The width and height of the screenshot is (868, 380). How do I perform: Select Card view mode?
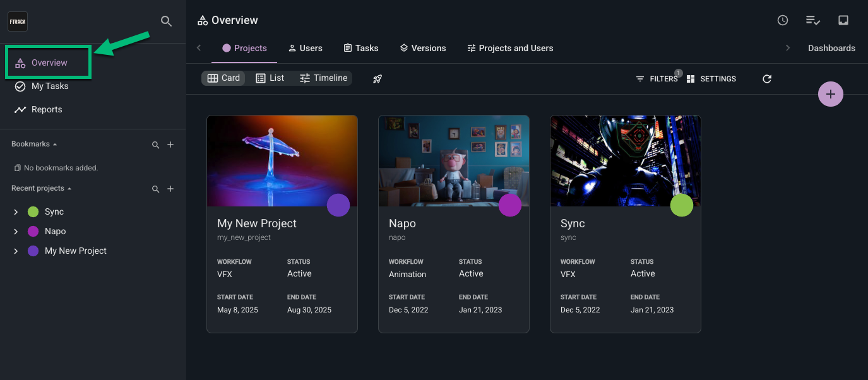coord(223,78)
